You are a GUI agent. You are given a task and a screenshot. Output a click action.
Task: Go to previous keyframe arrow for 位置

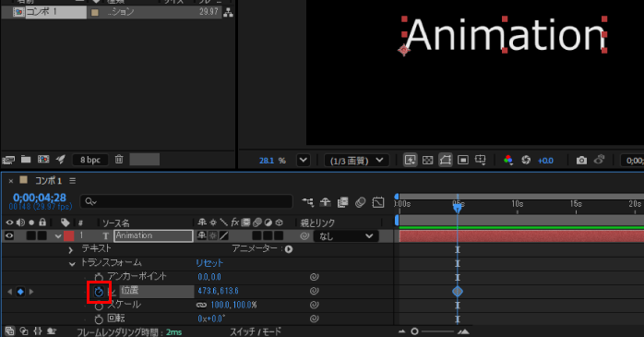[10, 292]
